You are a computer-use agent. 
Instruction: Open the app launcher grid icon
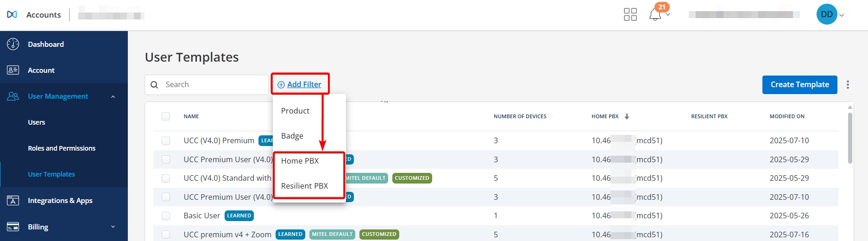click(630, 14)
